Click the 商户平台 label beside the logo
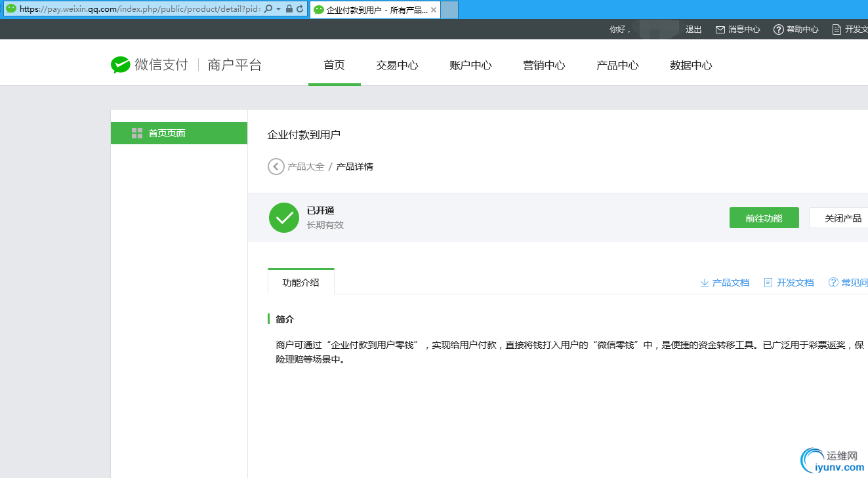 pos(235,65)
